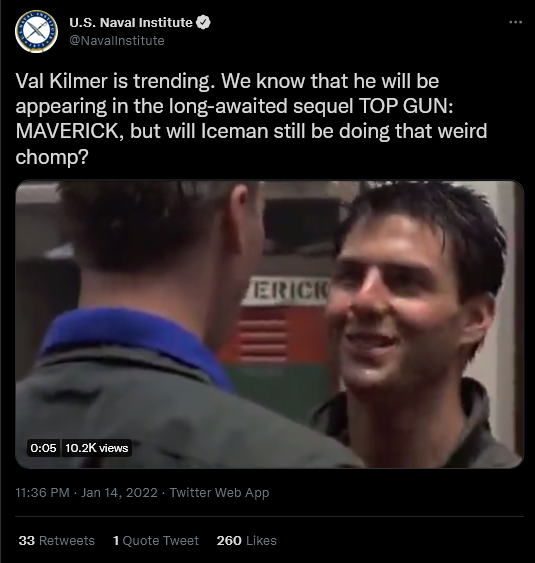Click the Jan 14, 2022 date

click(119, 492)
